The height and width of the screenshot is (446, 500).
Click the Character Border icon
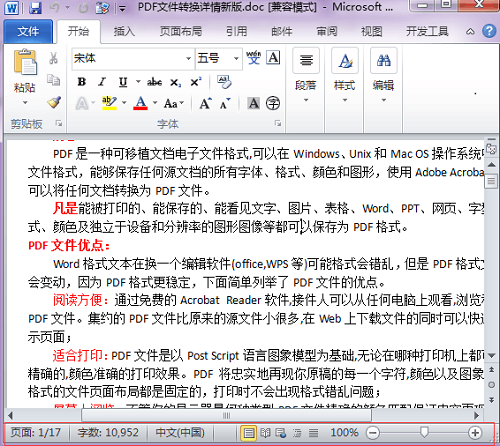click(273, 58)
